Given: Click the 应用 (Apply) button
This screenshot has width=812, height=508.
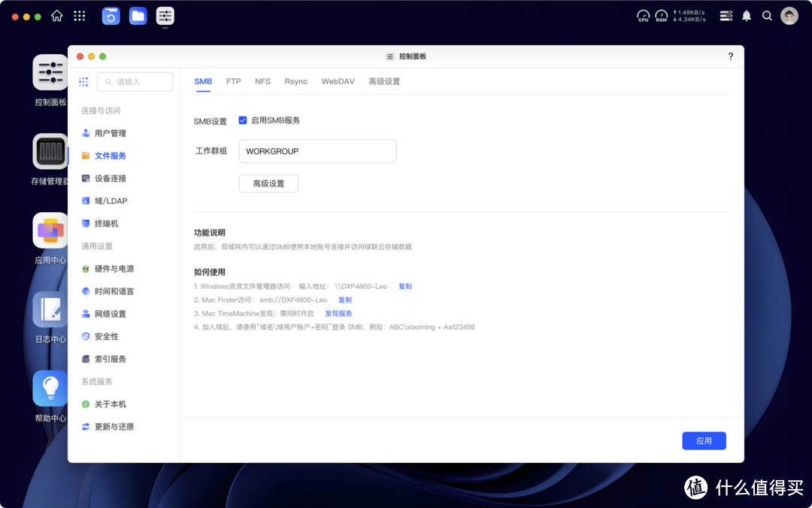Looking at the screenshot, I should 704,440.
